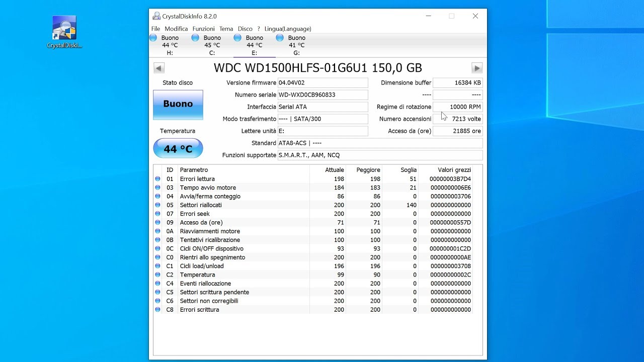Click the 44 °C temperature button
Image resolution: width=644 pixels, height=362 pixels.
click(x=178, y=148)
